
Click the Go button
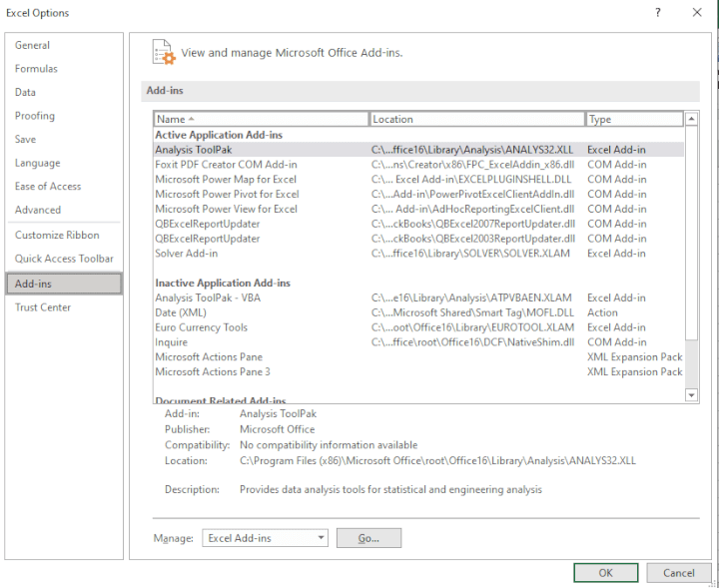[x=368, y=538]
